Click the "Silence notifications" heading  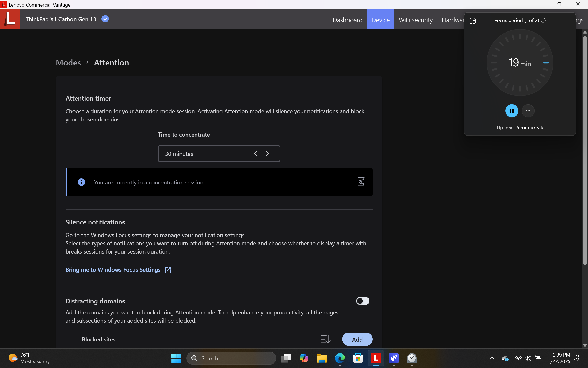[x=95, y=222]
